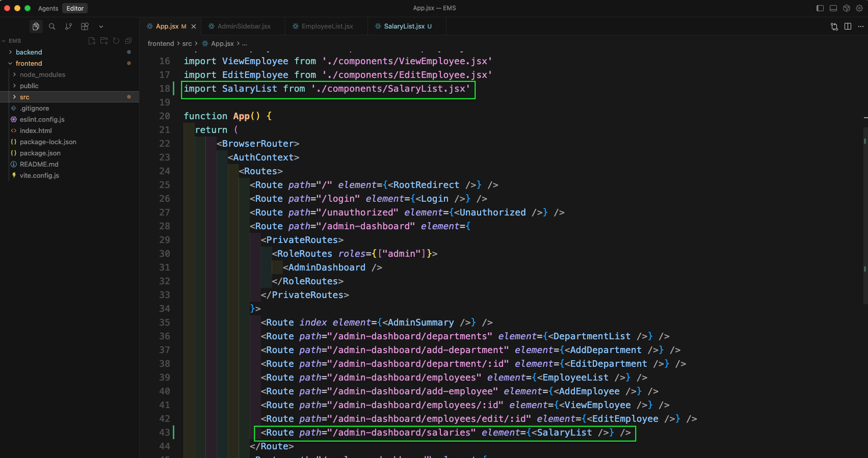Image resolution: width=868 pixels, height=458 pixels.
Task: Open the Extensions view icon
Action: pos(85,26)
